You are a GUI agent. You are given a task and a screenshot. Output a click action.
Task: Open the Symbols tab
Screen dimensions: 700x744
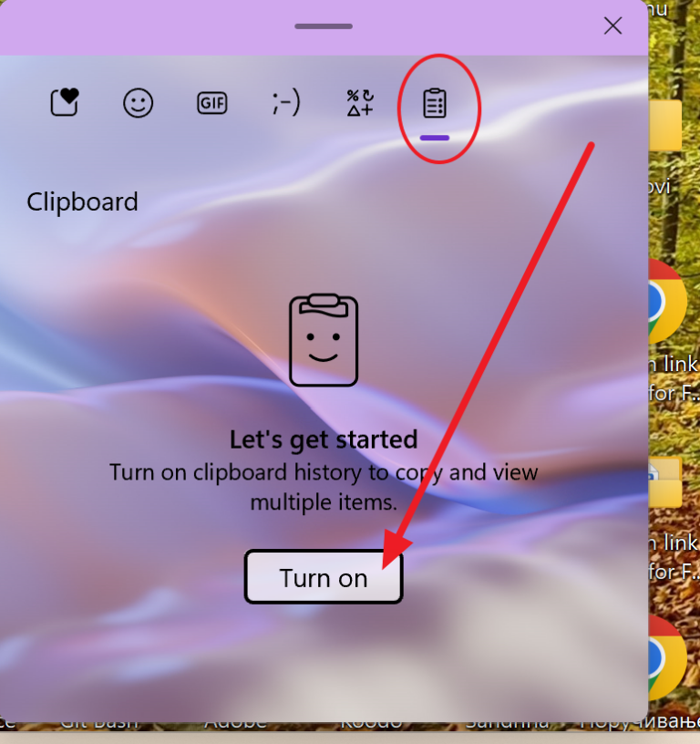[360, 102]
